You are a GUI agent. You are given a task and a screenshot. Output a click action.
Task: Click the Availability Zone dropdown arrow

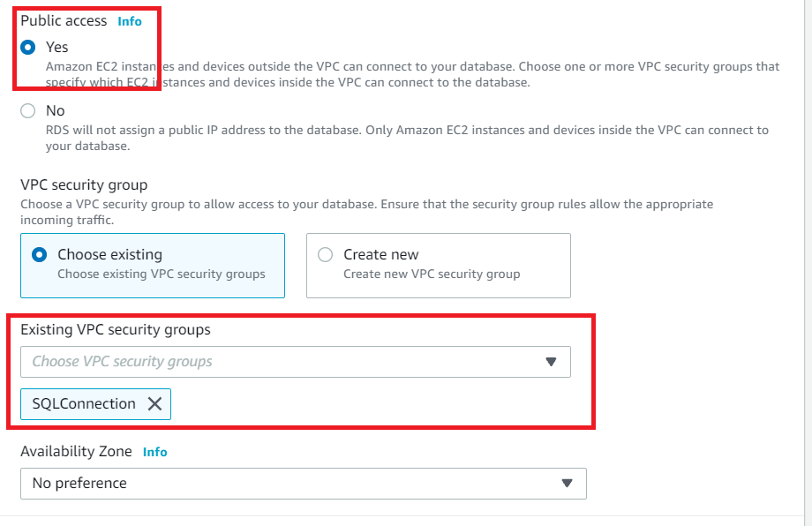[567, 484]
